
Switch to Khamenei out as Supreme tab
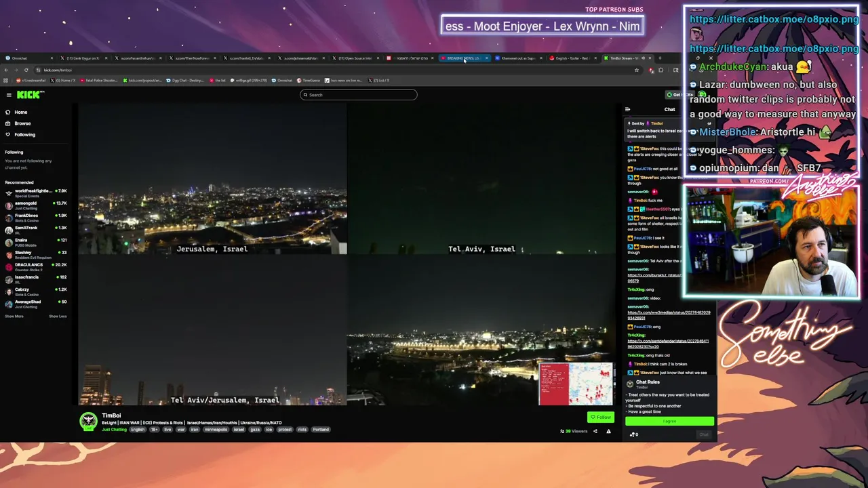[x=519, y=58]
